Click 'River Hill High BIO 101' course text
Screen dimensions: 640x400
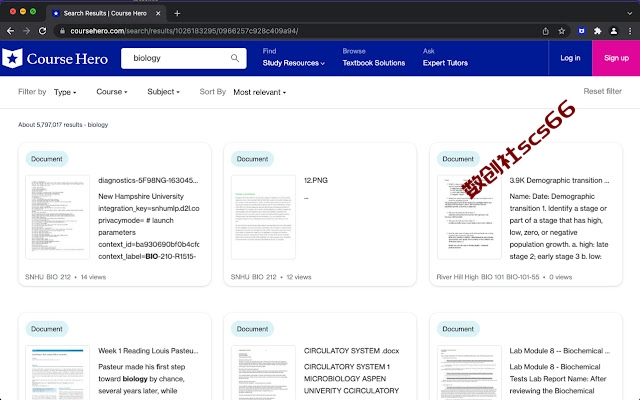pos(488,277)
